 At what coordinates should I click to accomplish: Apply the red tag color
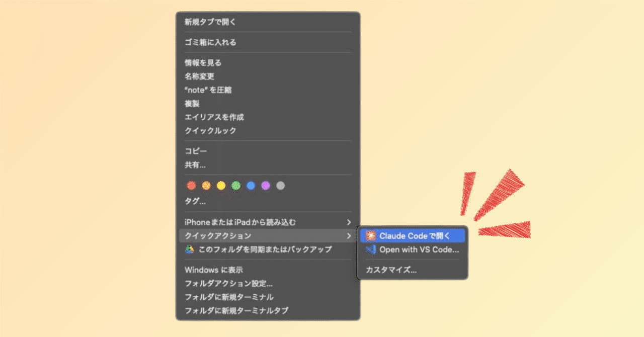[x=191, y=186]
